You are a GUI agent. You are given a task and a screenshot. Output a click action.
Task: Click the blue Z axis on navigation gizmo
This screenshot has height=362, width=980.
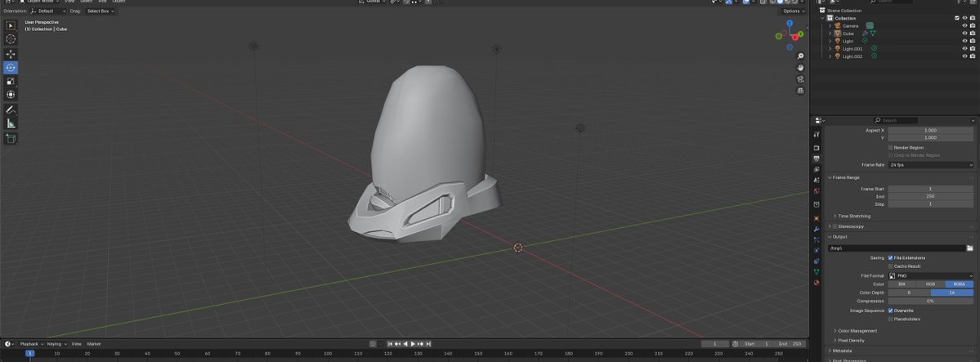[790, 23]
